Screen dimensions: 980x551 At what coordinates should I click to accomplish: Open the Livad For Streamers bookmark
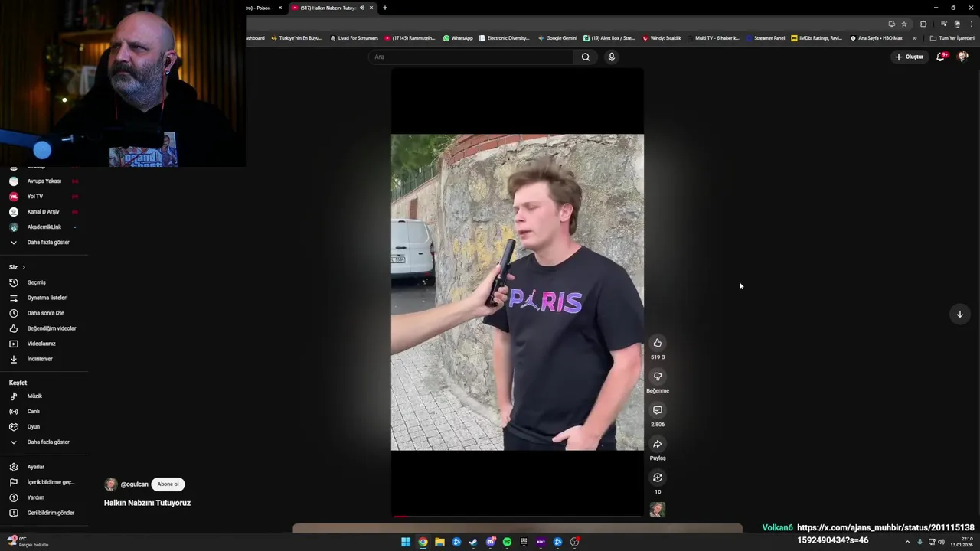(x=354, y=38)
